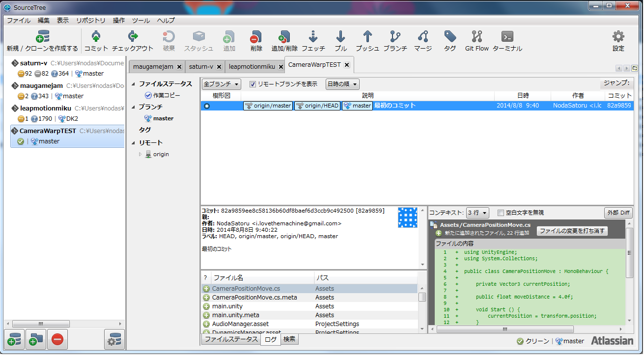Expand the origin remote tree node
This screenshot has height=355, width=644.
pyautogui.click(x=140, y=154)
